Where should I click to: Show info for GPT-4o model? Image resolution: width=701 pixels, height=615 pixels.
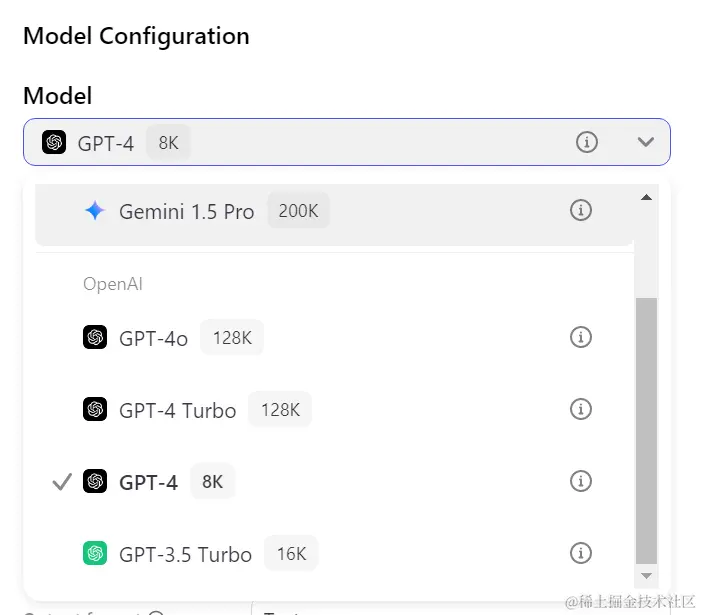[581, 337]
